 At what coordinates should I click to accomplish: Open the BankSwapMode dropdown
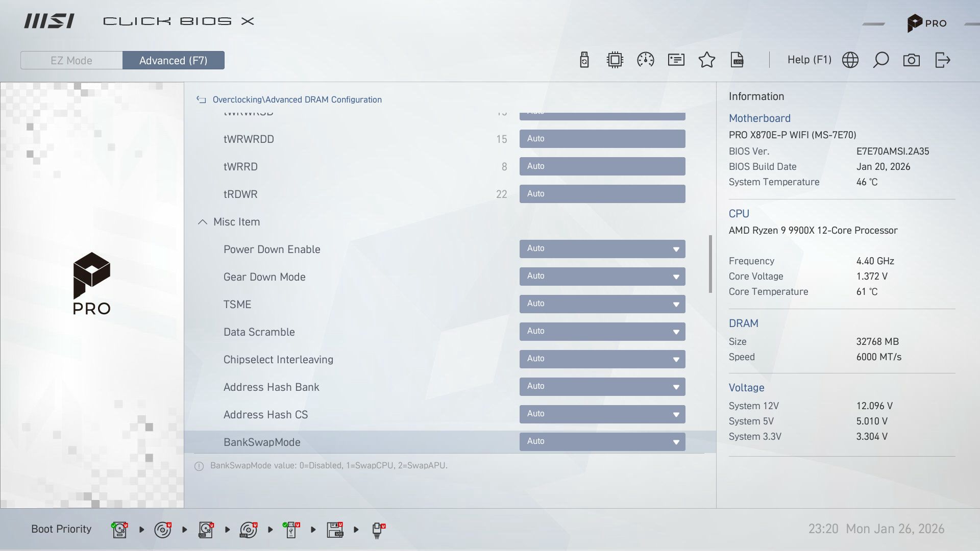coord(602,441)
